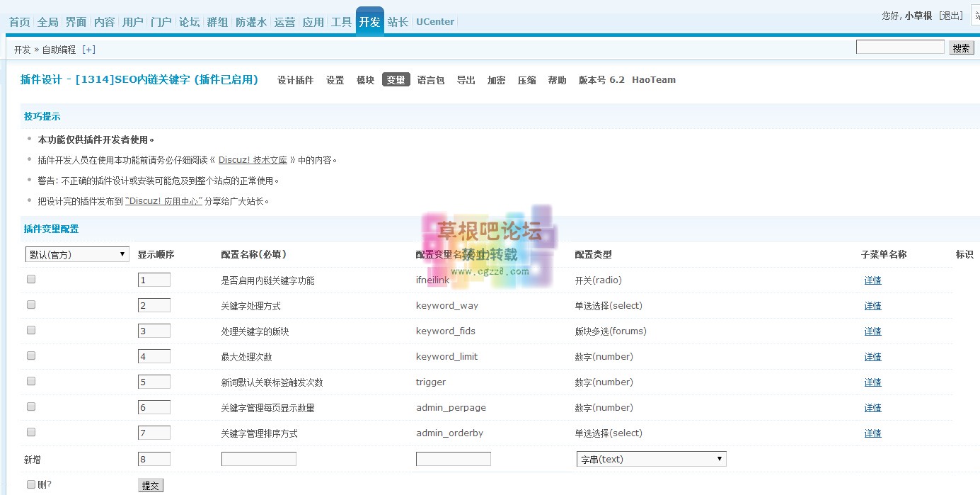Open the 帮助 tab
Image resolution: width=980 pixels, height=495 pixels.
tap(557, 79)
